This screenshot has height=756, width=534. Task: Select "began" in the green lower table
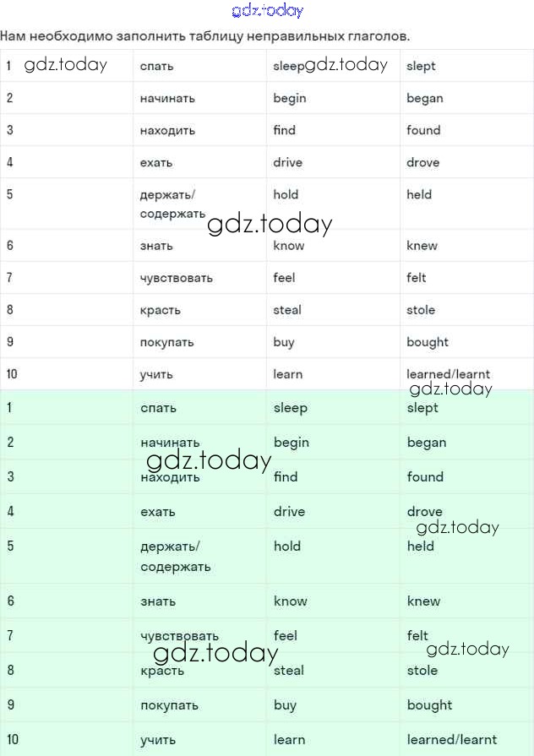[x=427, y=443]
